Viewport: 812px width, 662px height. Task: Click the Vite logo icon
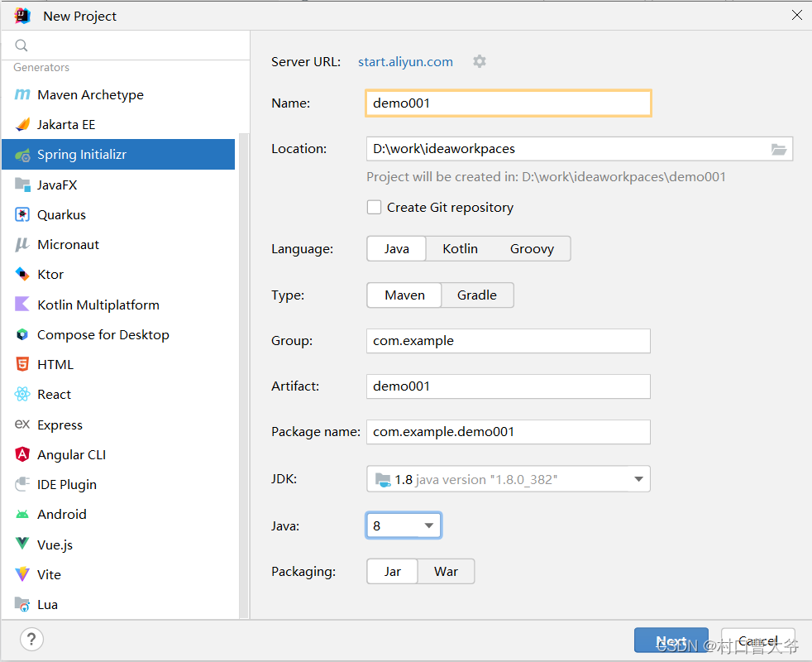[x=22, y=574]
